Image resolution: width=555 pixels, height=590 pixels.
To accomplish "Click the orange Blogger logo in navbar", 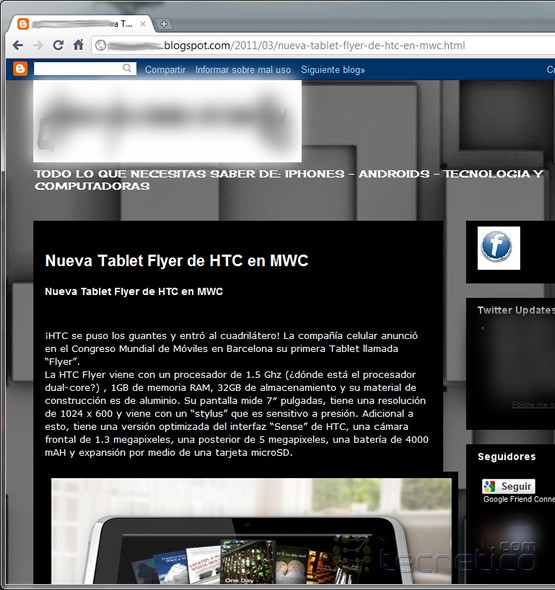I will (20, 69).
